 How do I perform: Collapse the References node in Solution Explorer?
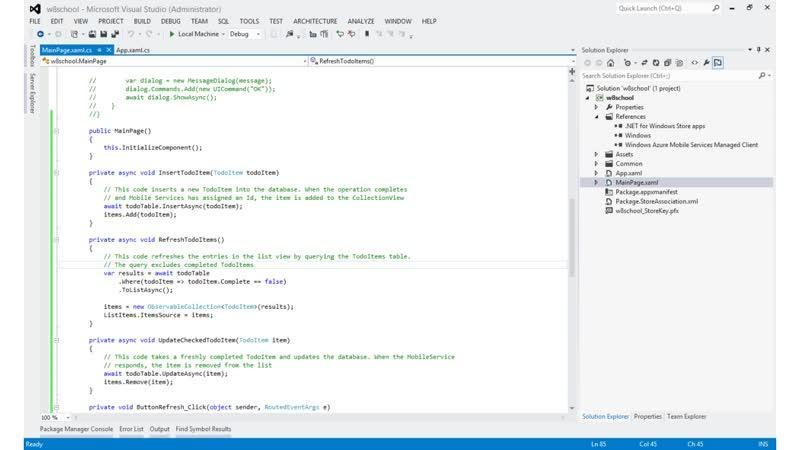(x=597, y=116)
